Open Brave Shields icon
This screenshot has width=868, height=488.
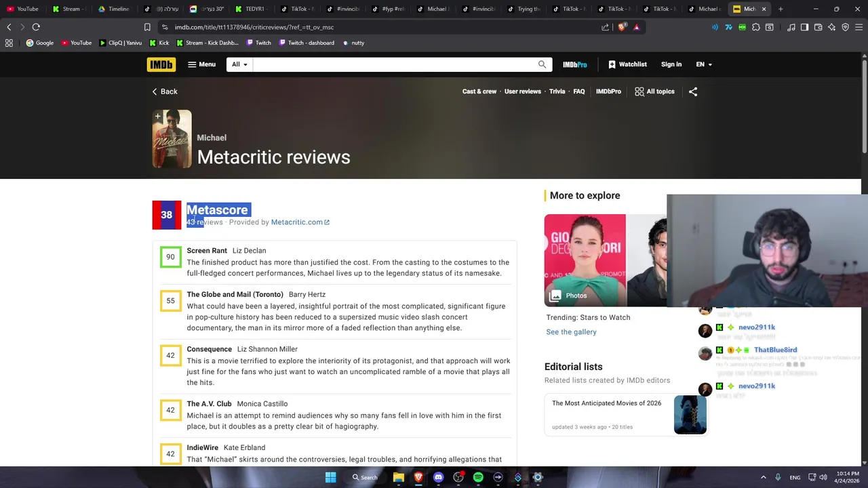(622, 27)
